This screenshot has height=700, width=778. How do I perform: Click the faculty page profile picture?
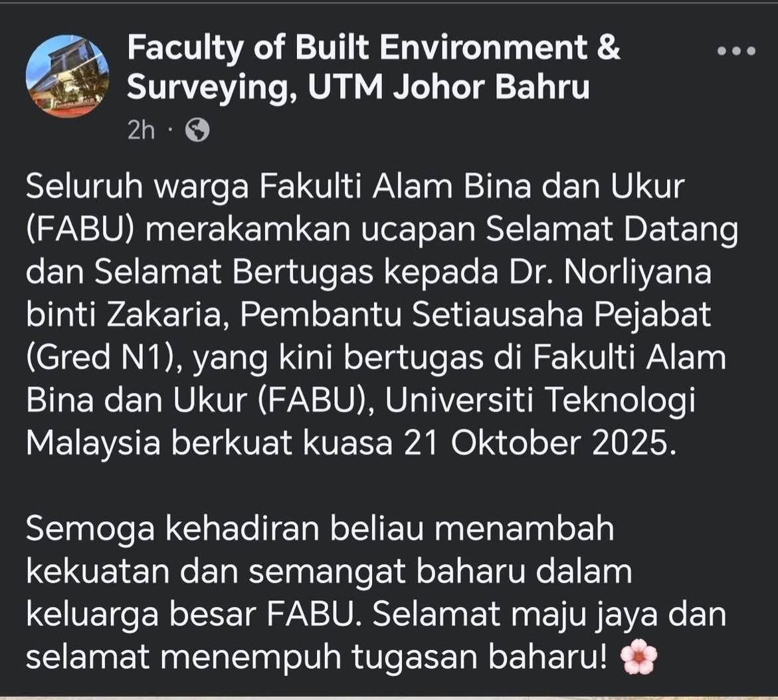pyautogui.click(x=67, y=75)
